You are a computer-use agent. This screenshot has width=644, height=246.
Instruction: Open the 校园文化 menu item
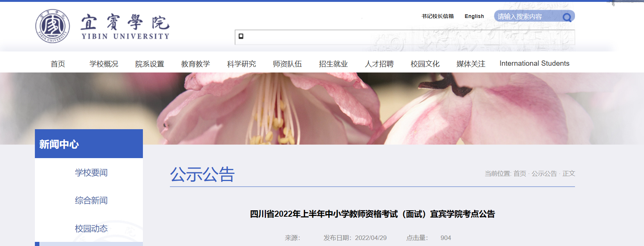point(425,64)
